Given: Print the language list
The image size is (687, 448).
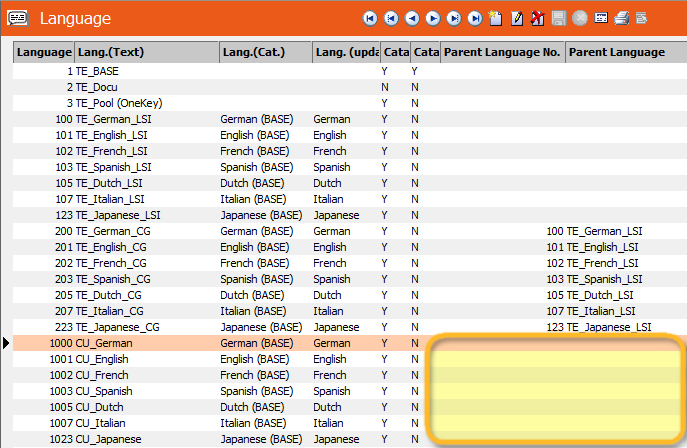Looking at the screenshot, I should click(x=622, y=18).
